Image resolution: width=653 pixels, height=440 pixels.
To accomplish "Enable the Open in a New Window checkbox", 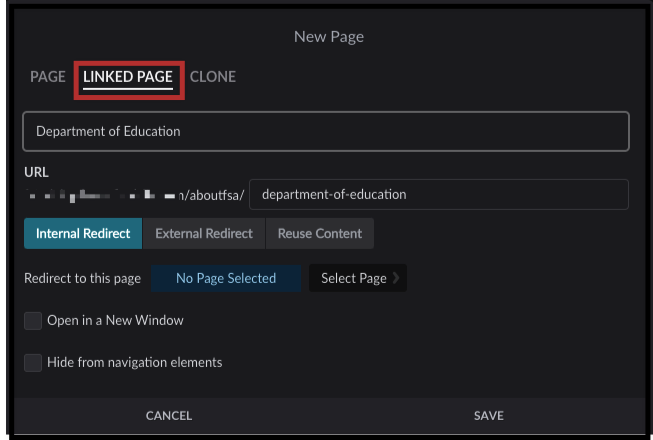I will point(33,321).
